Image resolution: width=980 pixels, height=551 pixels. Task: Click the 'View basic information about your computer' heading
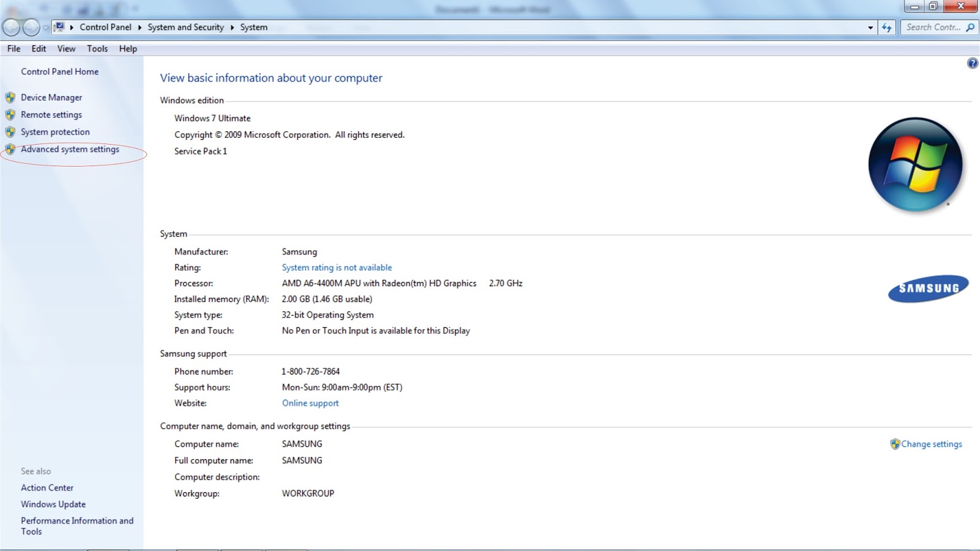tap(271, 78)
